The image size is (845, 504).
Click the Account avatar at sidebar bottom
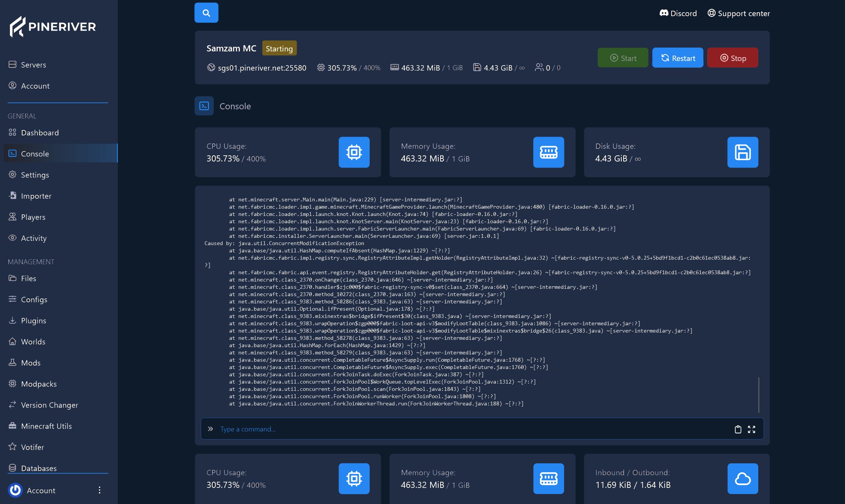(15, 490)
